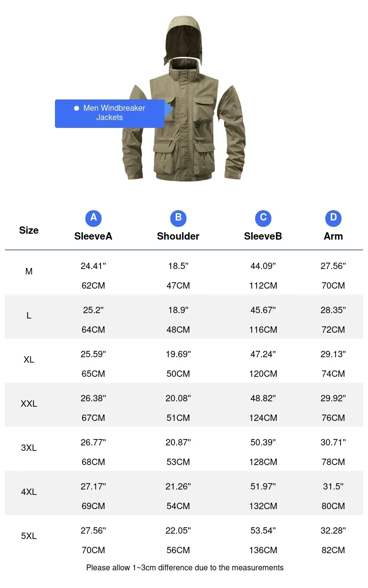Click the XL size row label

point(29,360)
